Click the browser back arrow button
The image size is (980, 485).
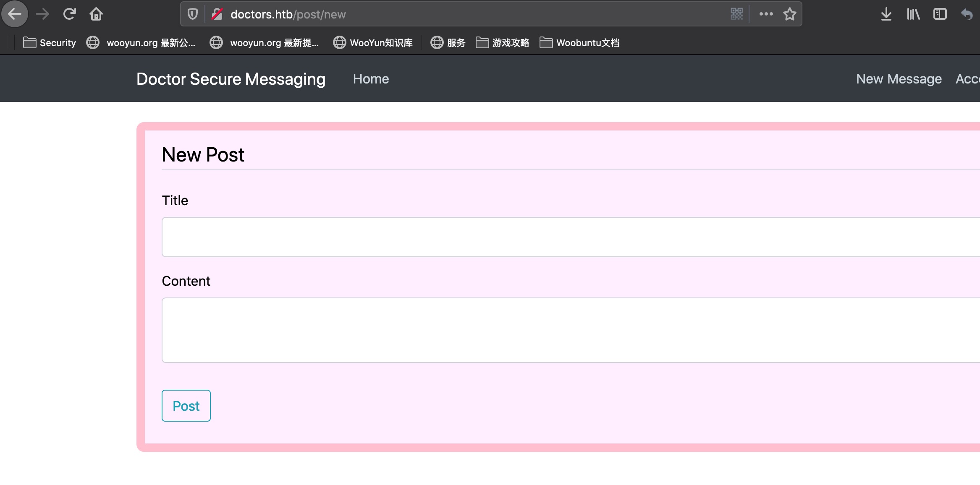(15, 14)
